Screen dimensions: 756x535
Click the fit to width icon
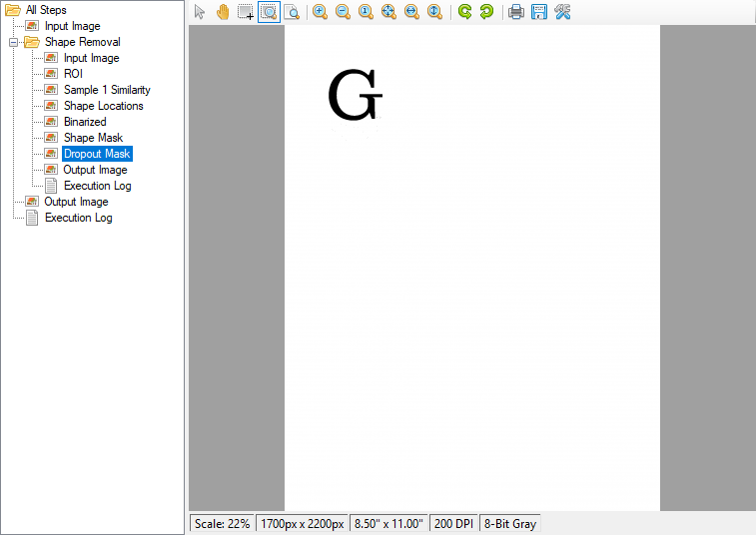point(411,12)
